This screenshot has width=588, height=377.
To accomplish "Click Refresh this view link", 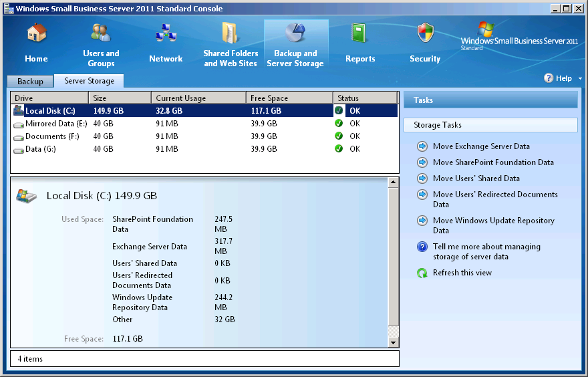I will click(x=462, y=273).
